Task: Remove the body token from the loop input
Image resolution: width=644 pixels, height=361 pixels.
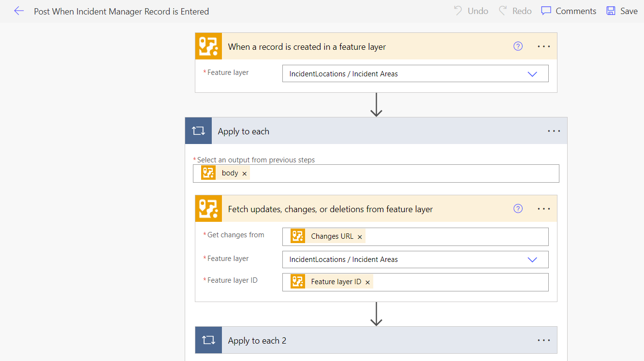Action: coord(245,173)
